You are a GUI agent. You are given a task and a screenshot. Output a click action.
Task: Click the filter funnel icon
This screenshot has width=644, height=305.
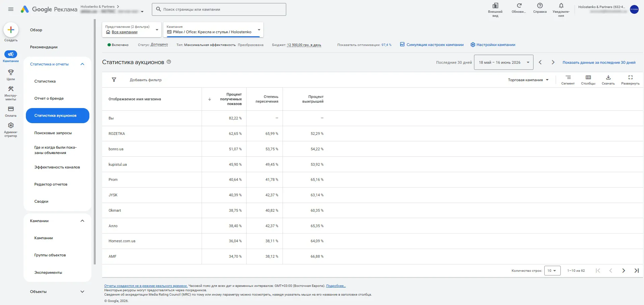pyautogui.click(x=114, y=80)
